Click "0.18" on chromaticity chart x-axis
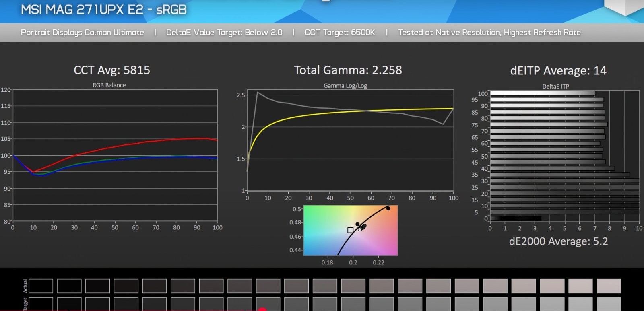The image size is (644, 311). click(x=327, y=262)
